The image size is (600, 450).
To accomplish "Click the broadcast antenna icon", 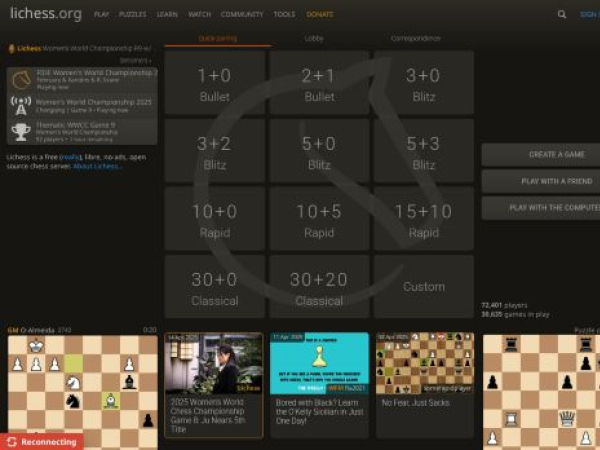I will coord(21,106).
